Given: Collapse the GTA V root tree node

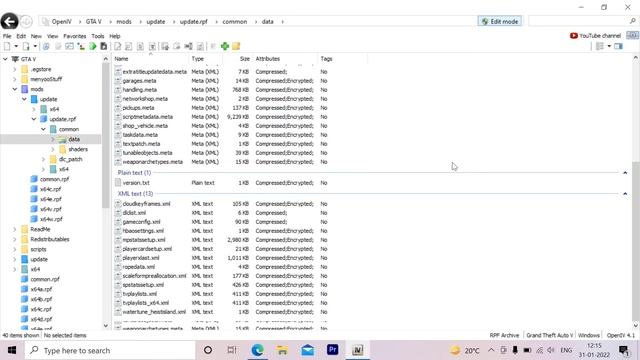Looking at the screenshot, I should coord(5,59).
